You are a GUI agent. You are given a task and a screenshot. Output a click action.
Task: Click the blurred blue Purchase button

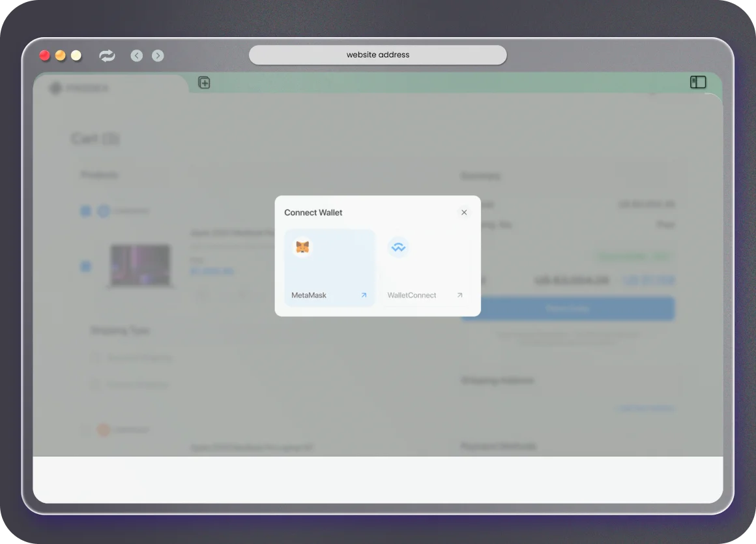click(567, 309)
